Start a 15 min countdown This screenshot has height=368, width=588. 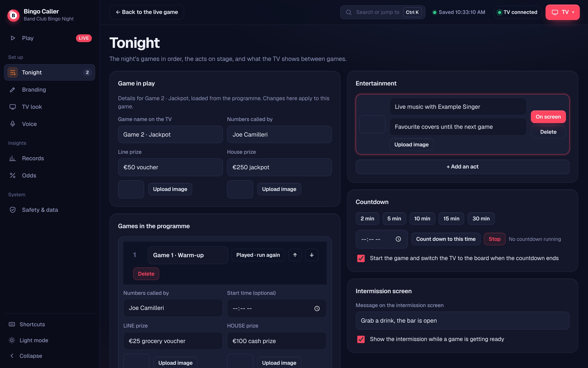451,219
